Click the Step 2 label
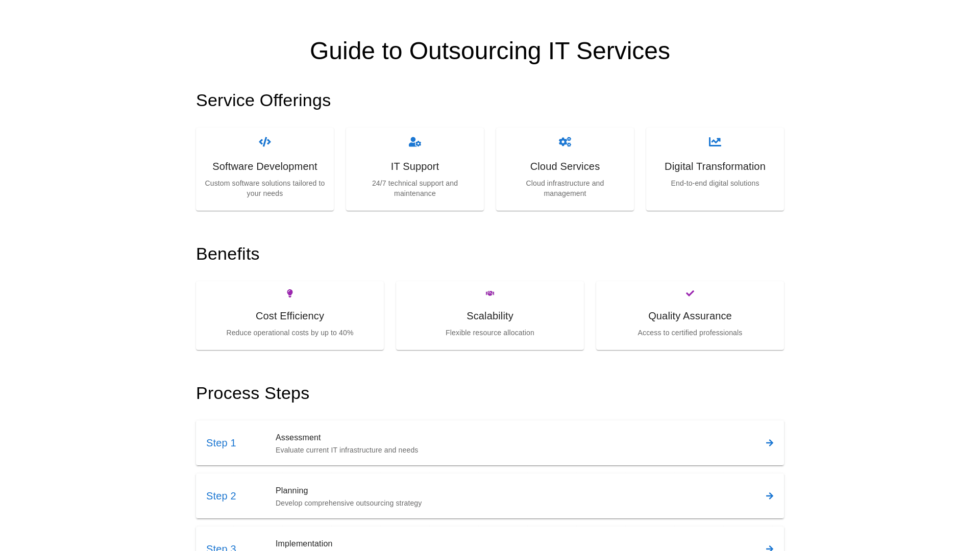This screenshot has width=980, height=551. click(x=221, y=496)
